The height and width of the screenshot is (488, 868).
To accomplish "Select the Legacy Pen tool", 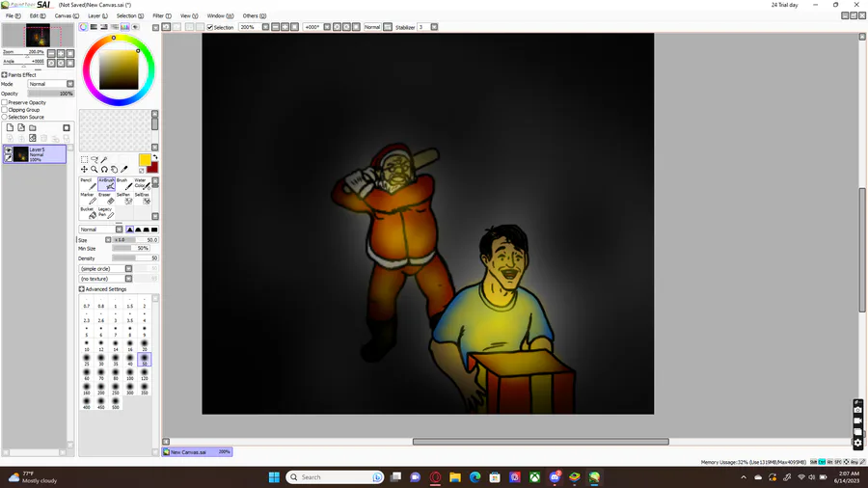I will pos(106,212).
